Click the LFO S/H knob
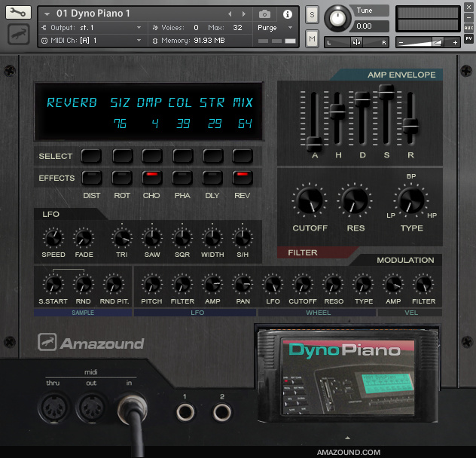 click(x=243, y=238)
